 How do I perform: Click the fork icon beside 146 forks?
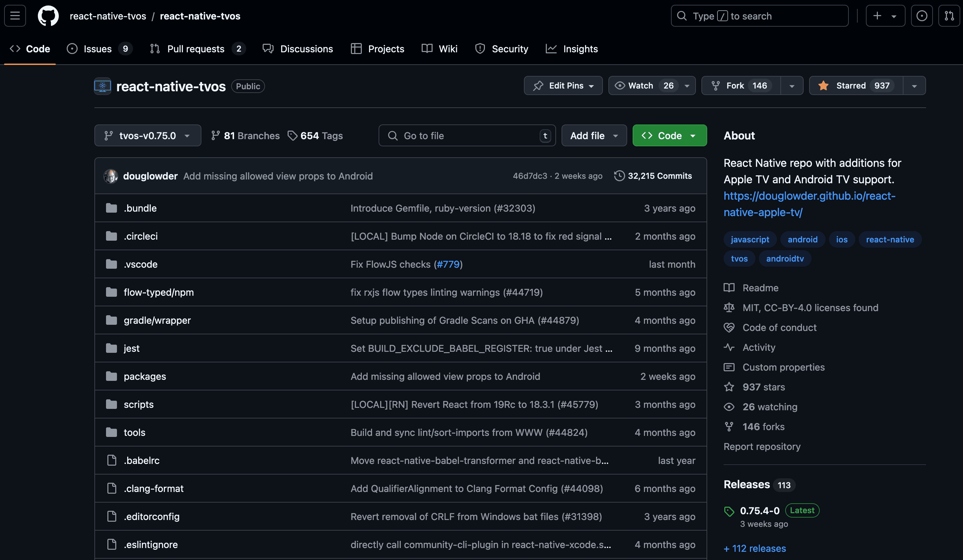pyautogui.click(x=729, y=426)
